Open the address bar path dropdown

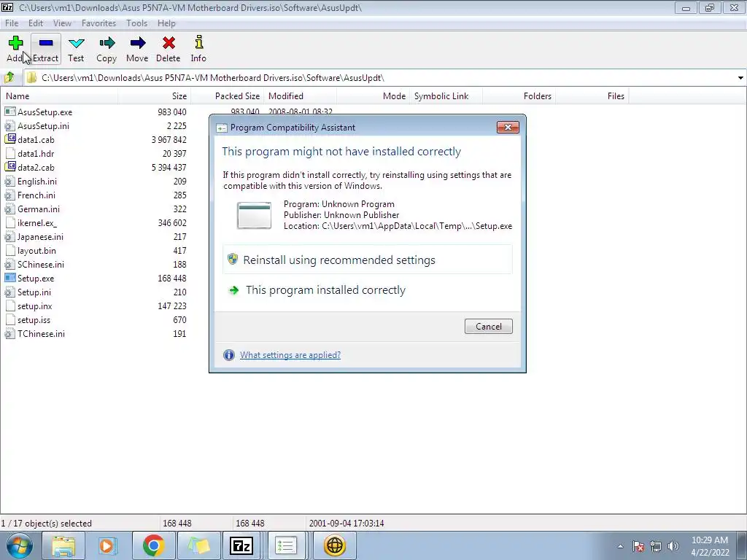[740, 77]
